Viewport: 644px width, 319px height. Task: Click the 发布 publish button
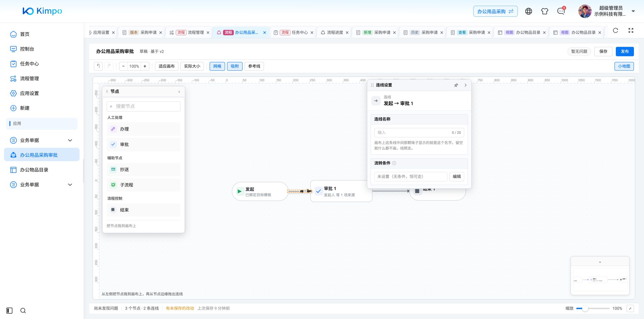pyautogui.click(x=625, y=51)
